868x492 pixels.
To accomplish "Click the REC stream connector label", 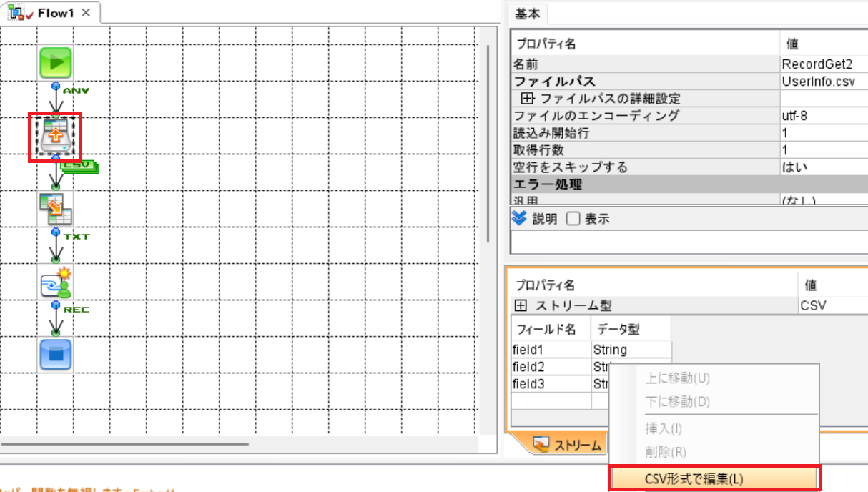I will click(76, 309).
